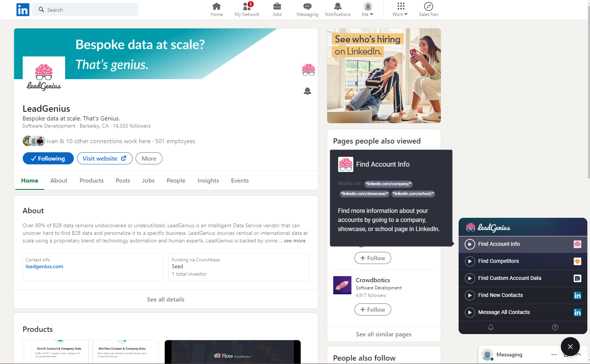Select the People tab
590x364 pixels.
click(x=176, y=181)
